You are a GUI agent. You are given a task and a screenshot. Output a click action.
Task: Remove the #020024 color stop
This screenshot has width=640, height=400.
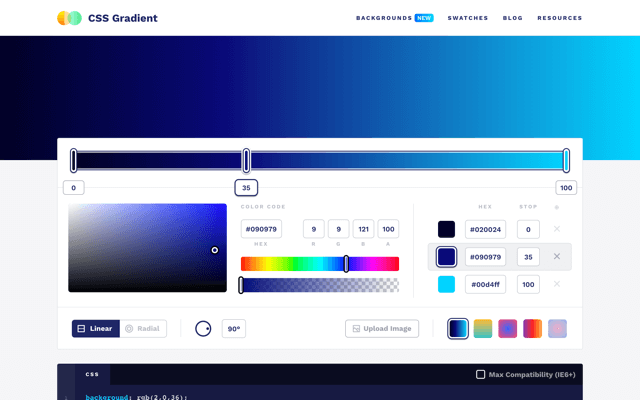(557, 229)
